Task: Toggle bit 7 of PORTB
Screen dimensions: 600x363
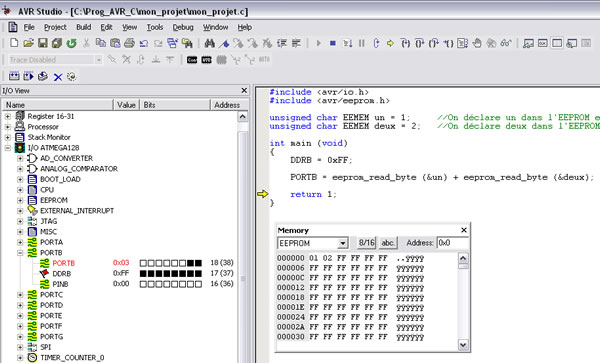Action: [x=143, y=263]
